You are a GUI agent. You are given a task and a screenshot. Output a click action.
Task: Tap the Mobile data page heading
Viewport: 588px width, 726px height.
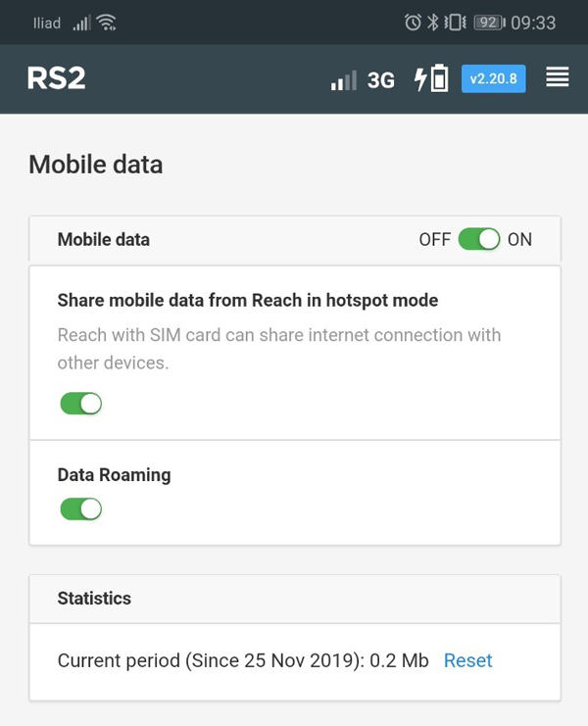coord(95,164)
